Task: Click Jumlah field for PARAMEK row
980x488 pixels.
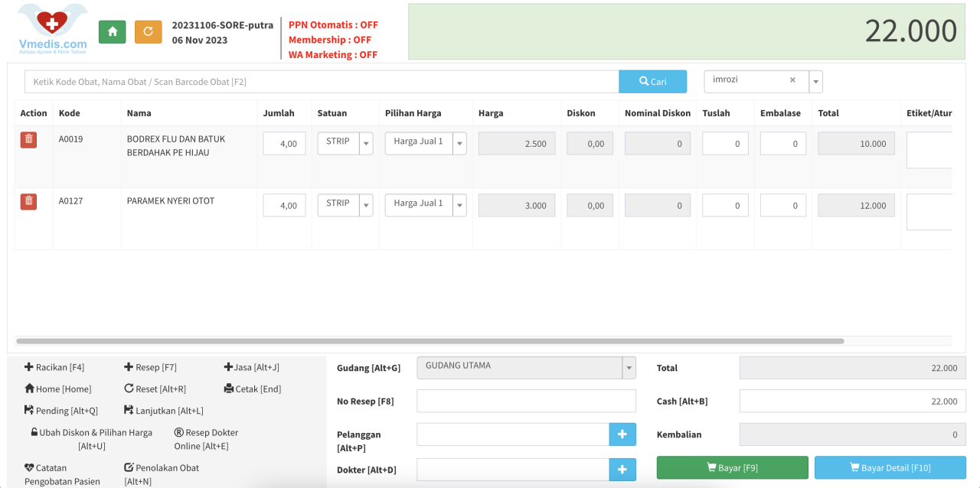Action: [285, 206]
